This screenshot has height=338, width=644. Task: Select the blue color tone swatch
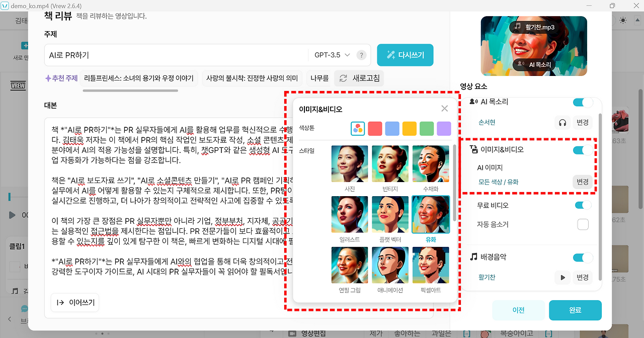(392, 128)
